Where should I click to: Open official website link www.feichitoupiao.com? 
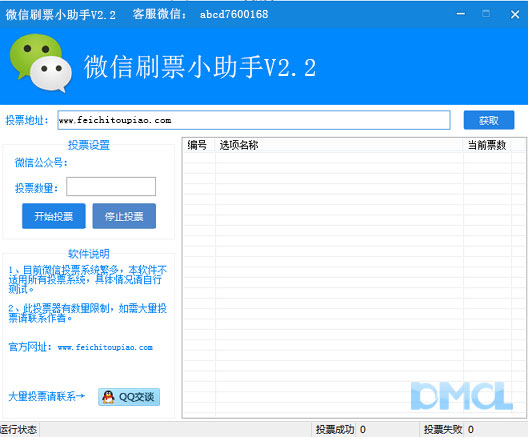[x=105, y=347]
